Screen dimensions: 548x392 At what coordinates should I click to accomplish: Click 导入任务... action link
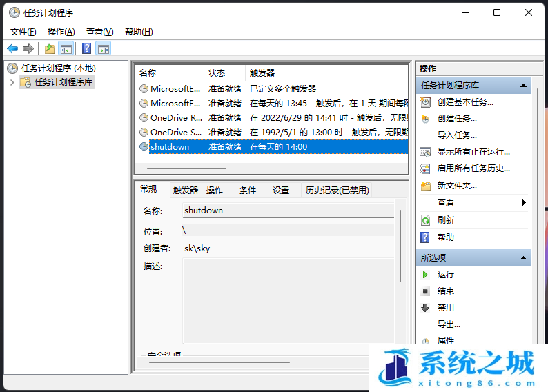(x=457, y=135)
